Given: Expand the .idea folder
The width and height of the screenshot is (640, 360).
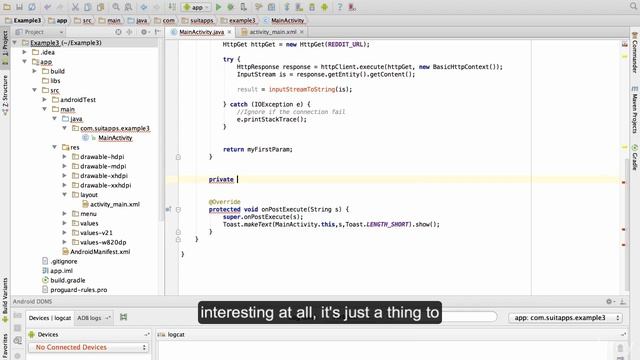Looking at the screenshot, I should pyautogui.click(x=24, y=52).
